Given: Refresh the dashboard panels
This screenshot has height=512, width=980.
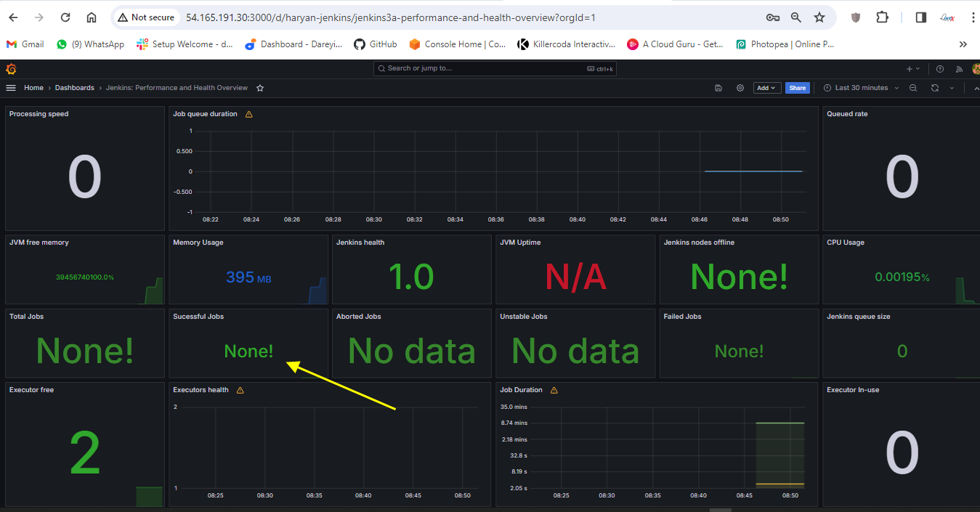Looking at the screenshot, I should tap(934, 88).
